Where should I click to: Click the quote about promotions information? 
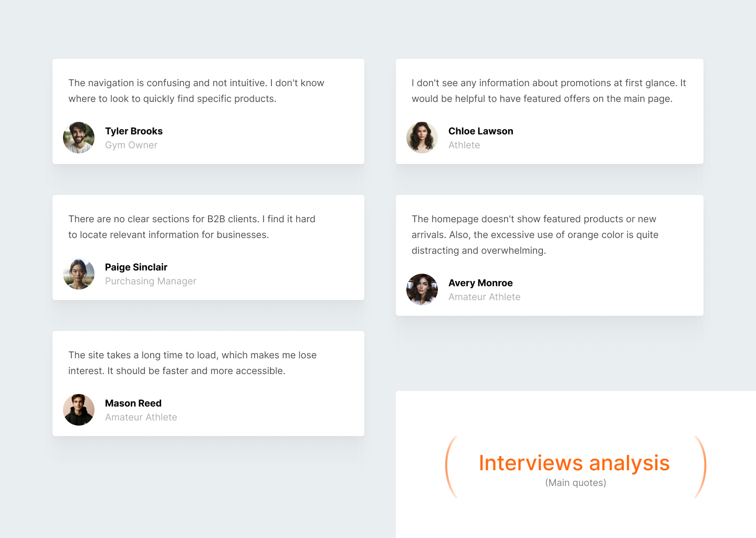point(549,91)
